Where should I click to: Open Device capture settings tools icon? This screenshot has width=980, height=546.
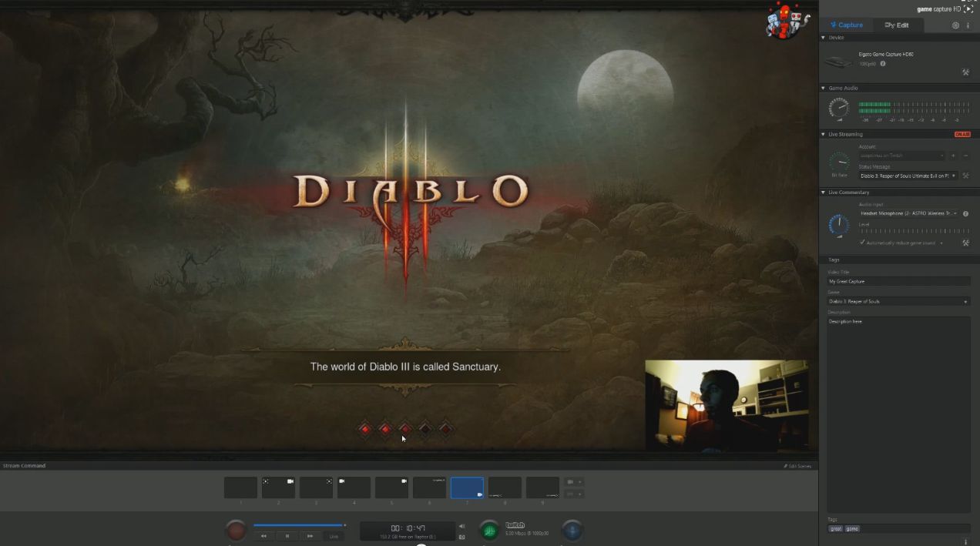point(965,72)
